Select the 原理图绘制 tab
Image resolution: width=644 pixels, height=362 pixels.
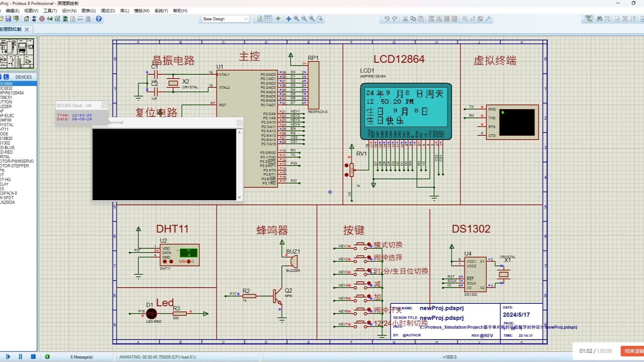point(11,29)
